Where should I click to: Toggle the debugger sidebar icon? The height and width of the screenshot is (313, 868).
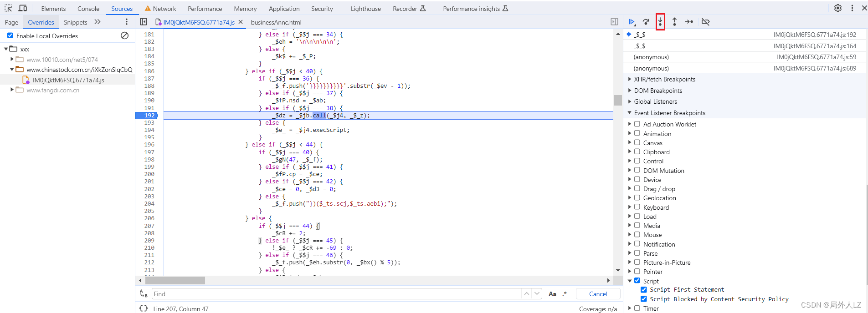point(614,22)
